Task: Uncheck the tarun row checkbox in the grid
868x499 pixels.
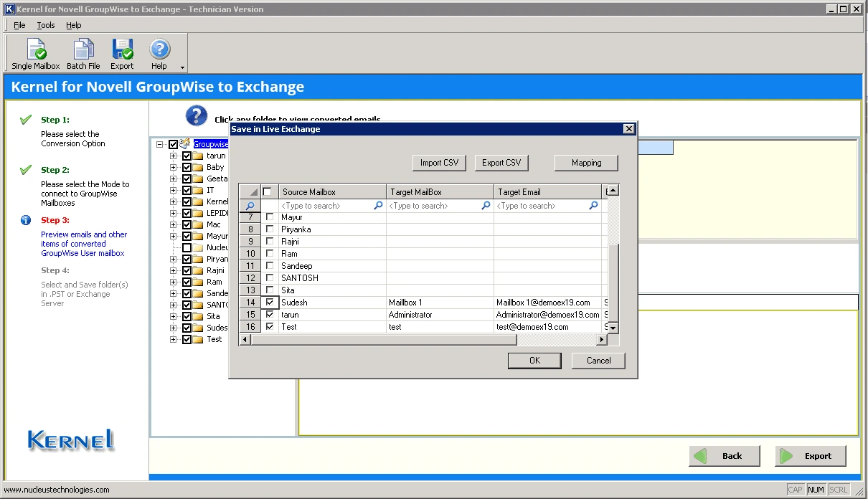Action: click(270, 315)
